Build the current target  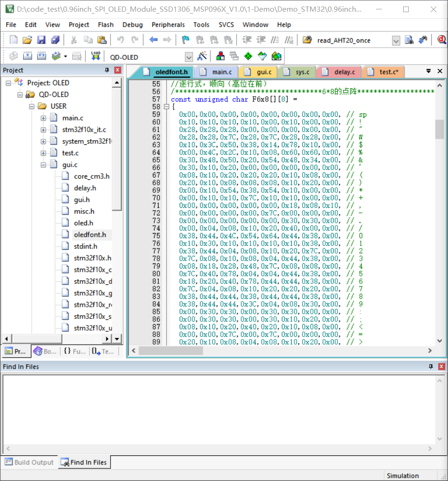pos(28,56)
